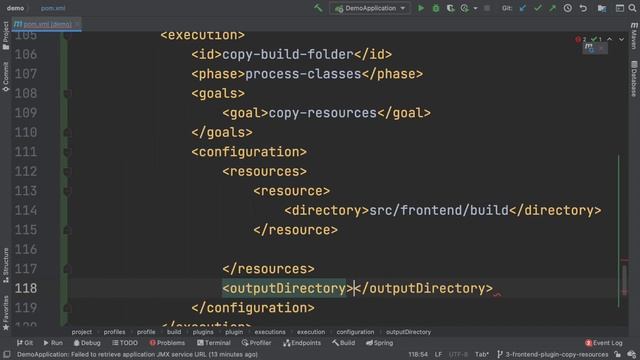Open the Commit tool window

coord(5,77)
